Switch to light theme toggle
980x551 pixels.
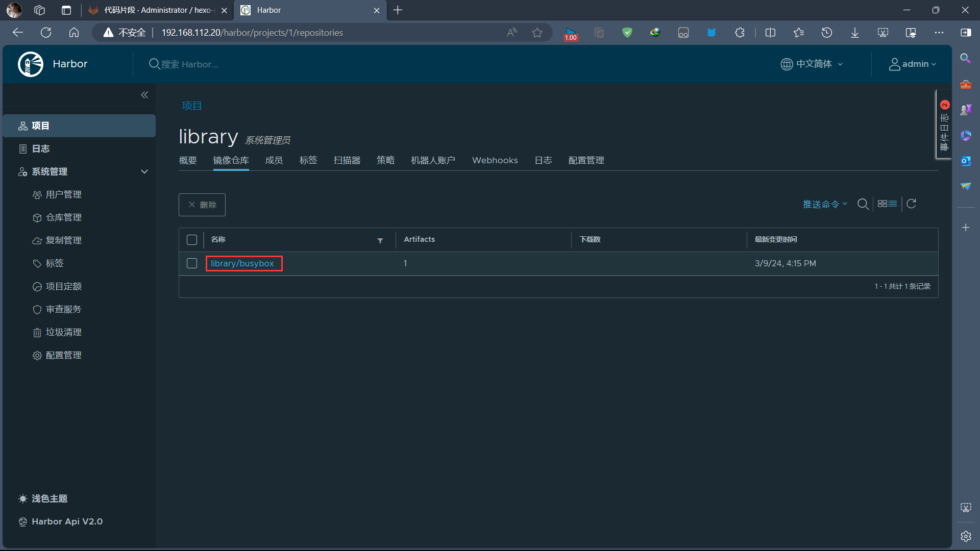click(43, 498)
